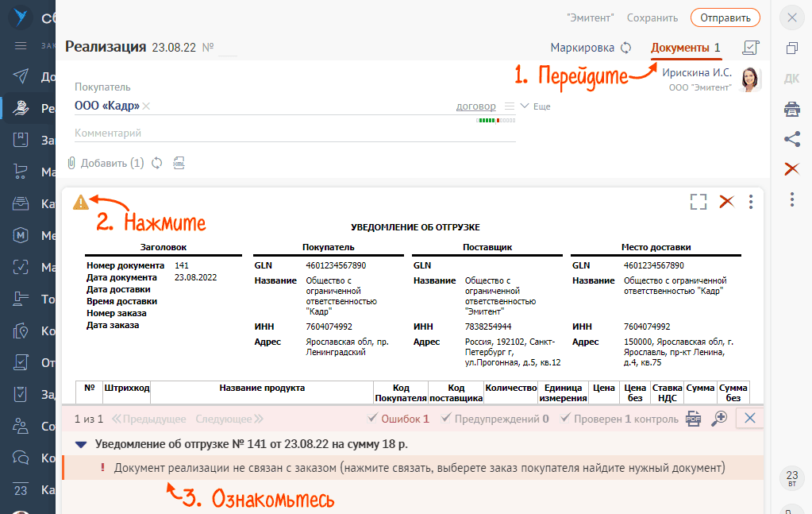Switch to the Документы tab

685,48
